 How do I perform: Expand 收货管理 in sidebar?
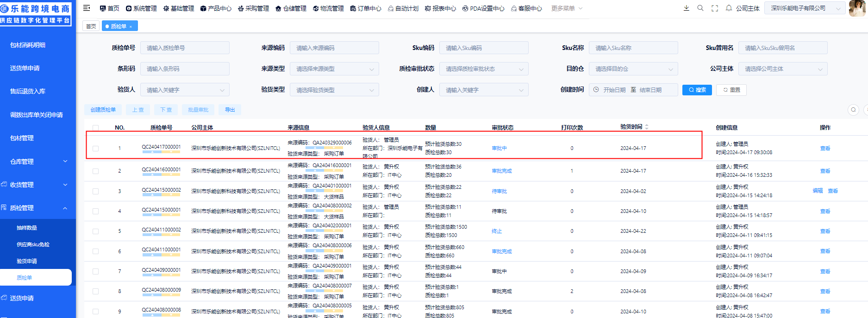pyautogui.click(x=38, y=185)
